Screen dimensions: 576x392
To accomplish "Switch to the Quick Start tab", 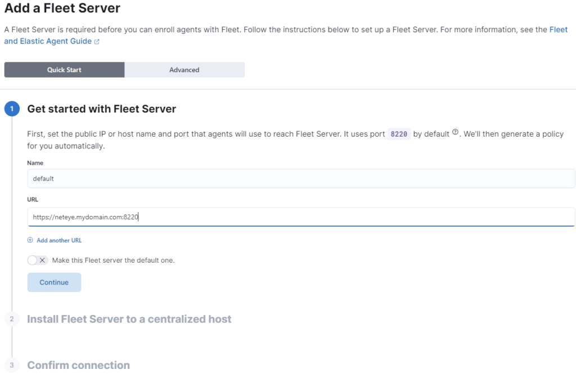I will coord(64,70).
